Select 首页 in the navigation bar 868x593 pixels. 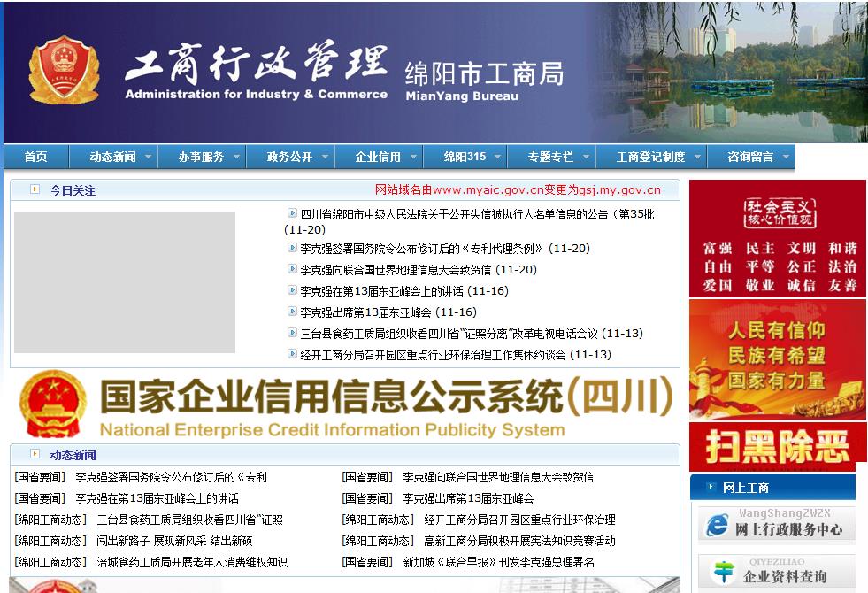[35, 156]
